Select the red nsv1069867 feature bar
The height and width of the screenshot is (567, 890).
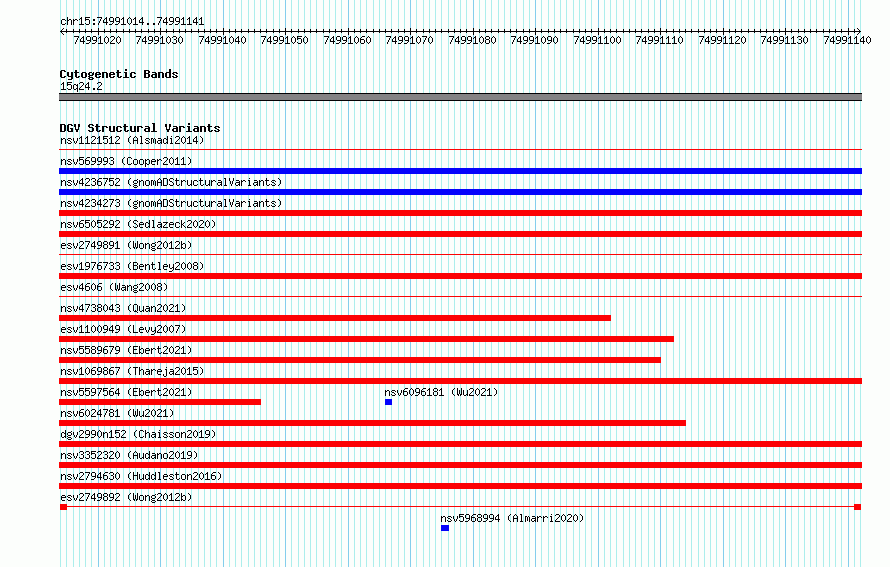pyautogui.click(x=460, y=381)
